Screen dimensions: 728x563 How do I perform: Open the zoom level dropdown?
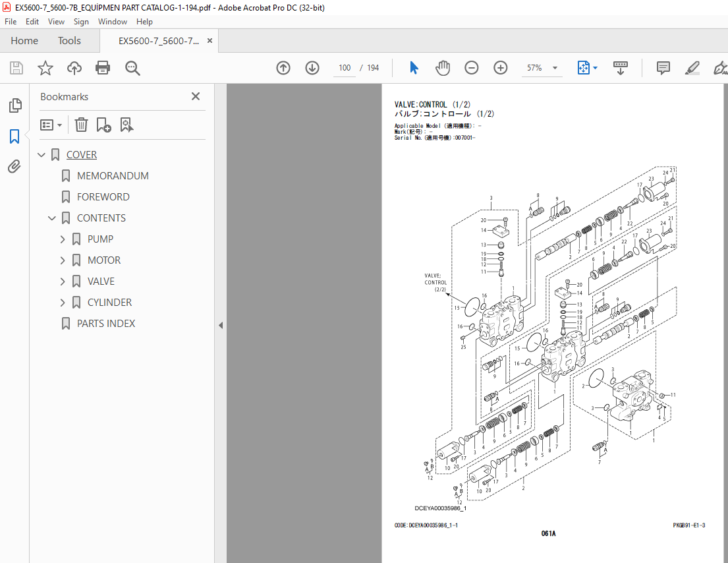(x=554, y=68)
